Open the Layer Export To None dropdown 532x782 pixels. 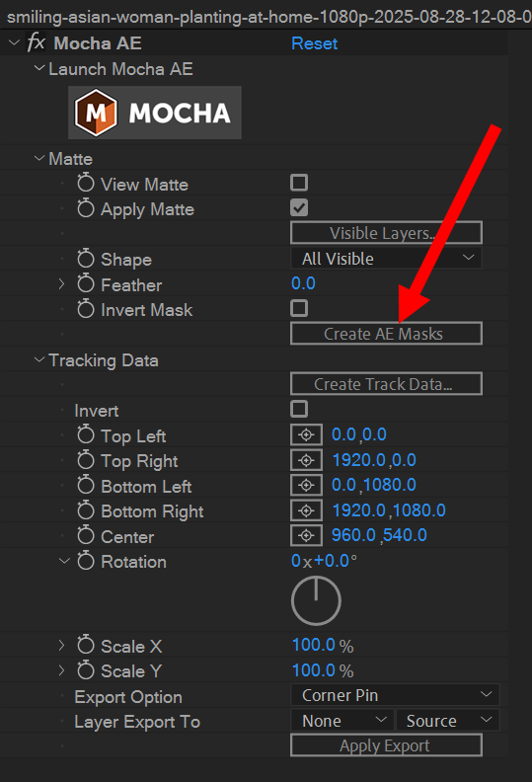pos(342,720)
